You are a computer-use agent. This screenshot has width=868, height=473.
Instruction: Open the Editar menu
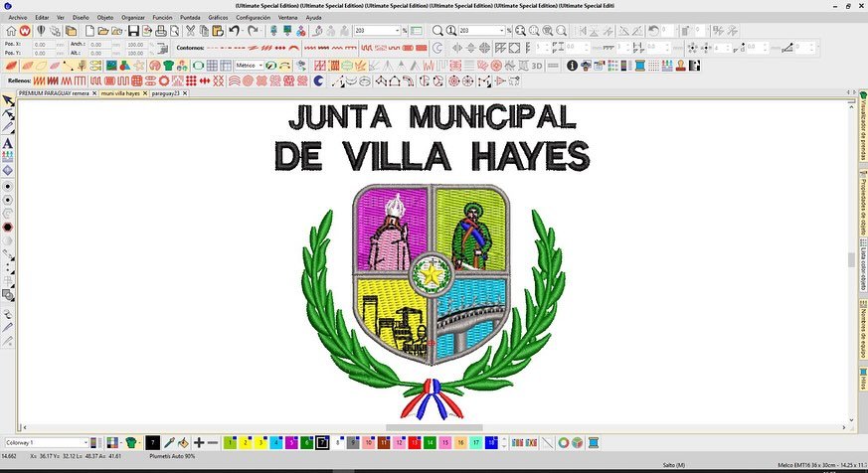pyautogui.click(x=42, y=18)
